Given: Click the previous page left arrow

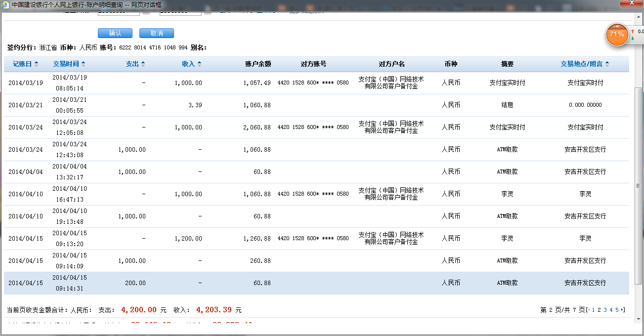Looking at the screenshot, I should 588,310.
